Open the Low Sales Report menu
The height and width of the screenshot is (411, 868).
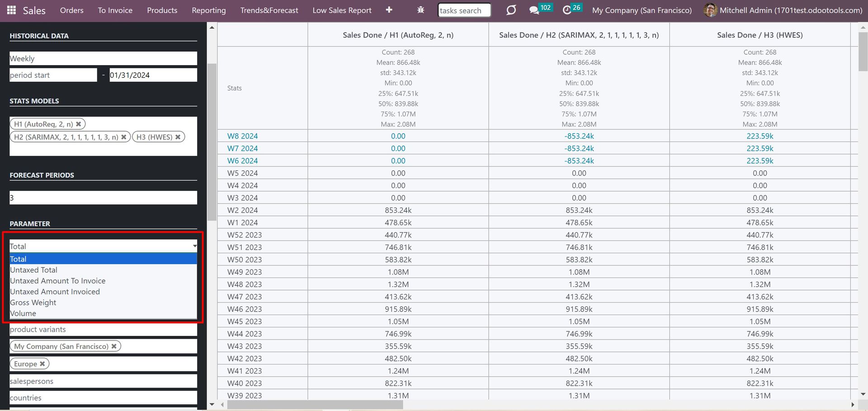point(342,10)
